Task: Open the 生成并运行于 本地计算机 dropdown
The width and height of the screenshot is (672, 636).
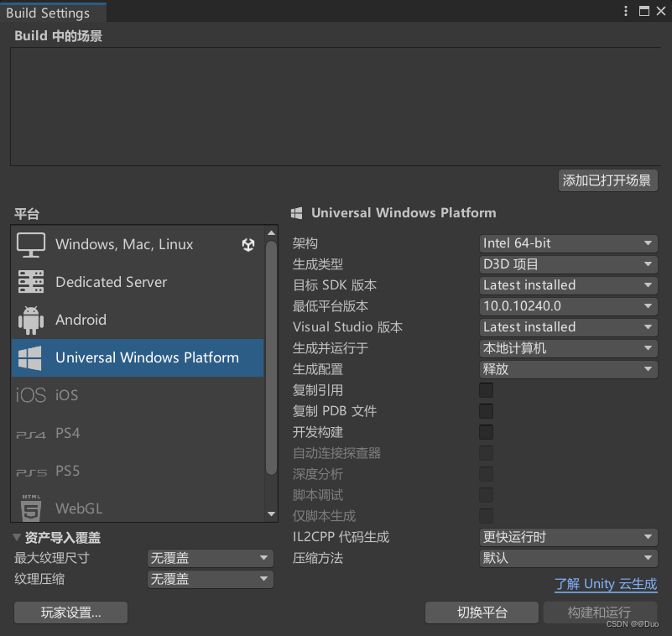Action: pyautogui.click(x=568, y=348)
